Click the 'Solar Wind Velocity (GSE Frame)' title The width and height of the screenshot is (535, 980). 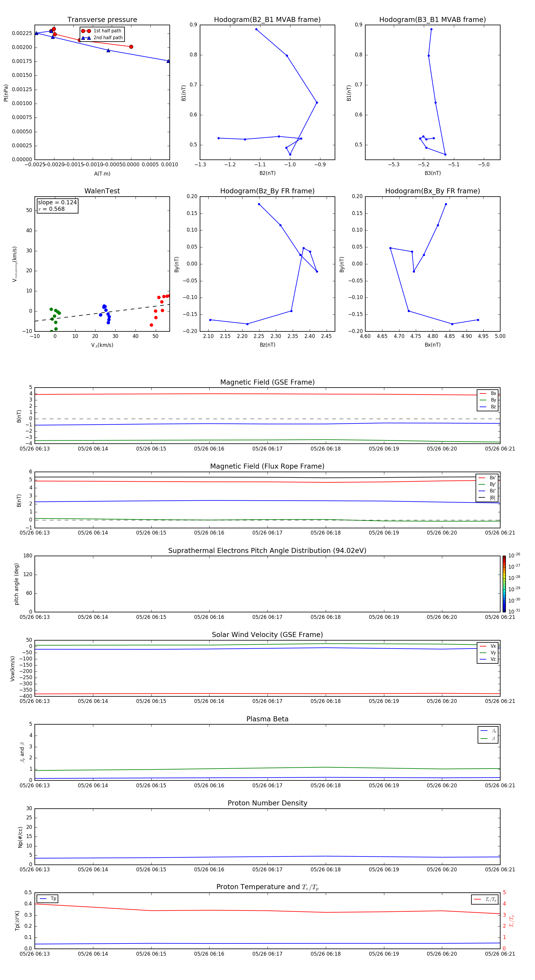(267, 635)
